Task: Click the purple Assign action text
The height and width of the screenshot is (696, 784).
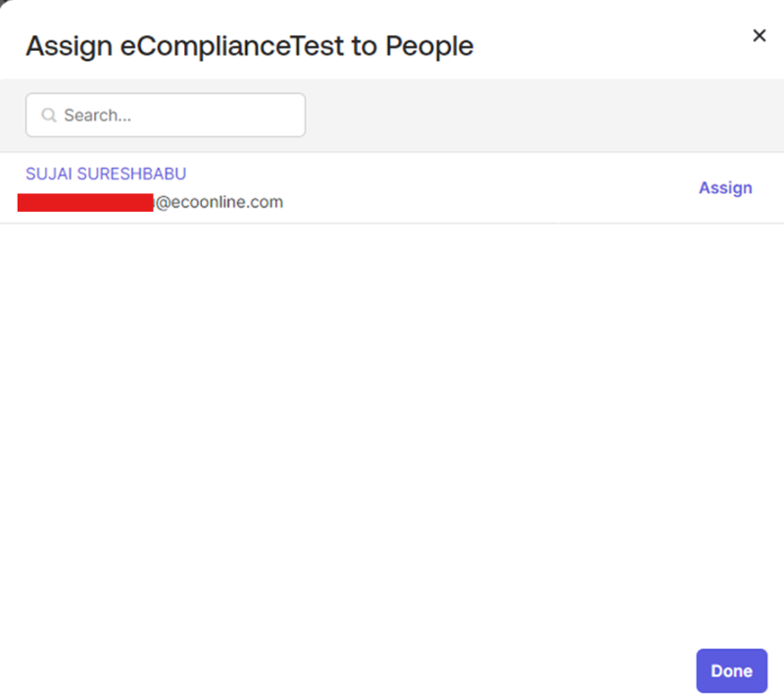Action: coord(725,188)
